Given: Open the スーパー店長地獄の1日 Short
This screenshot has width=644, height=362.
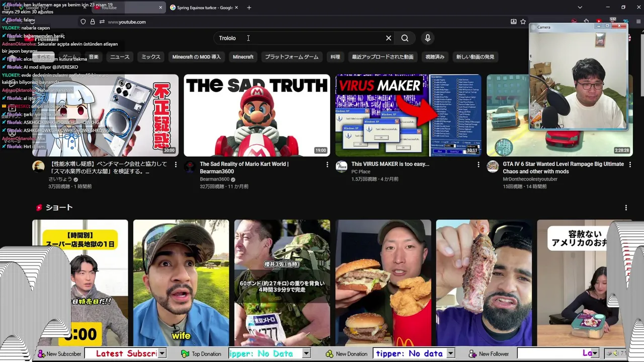Looking at the screenshot, I should point(80,283).
